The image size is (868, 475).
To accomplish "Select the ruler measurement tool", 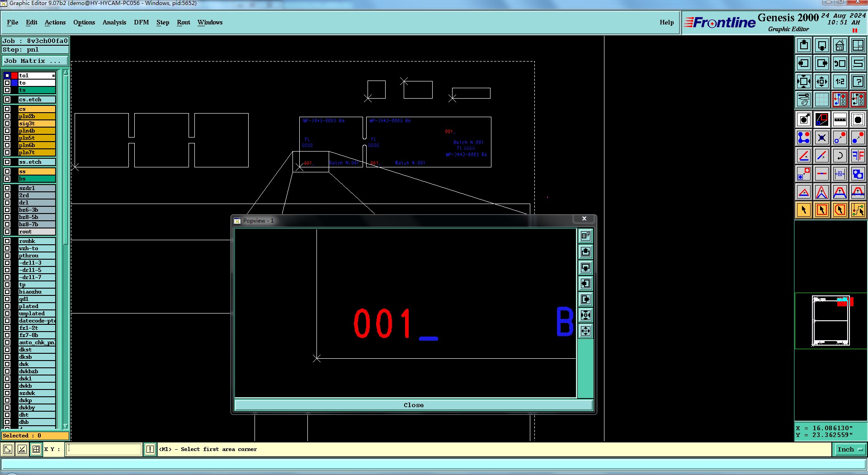I will (x=840, y=119).
